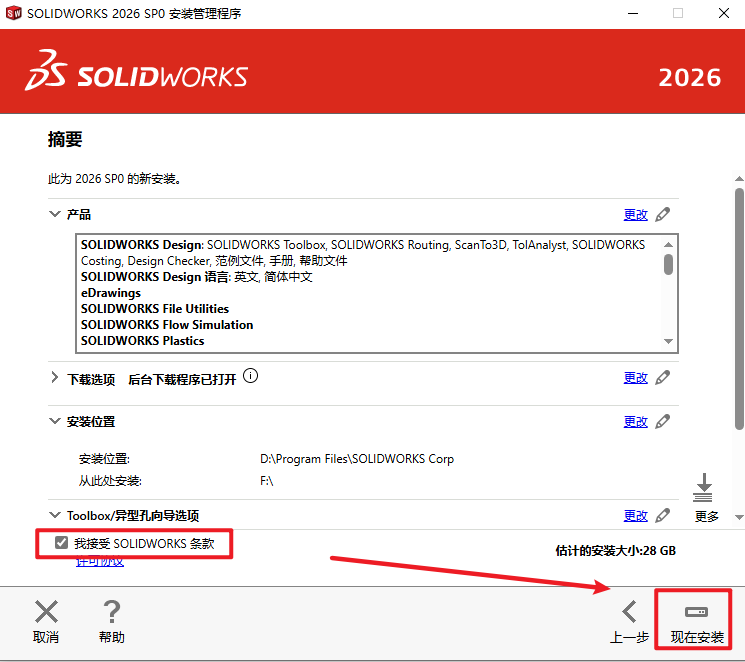Click the pencil icon in 下载选项 row
This screenshot has width=745, height=662.
pyautogui.click(x=663, y=377)
